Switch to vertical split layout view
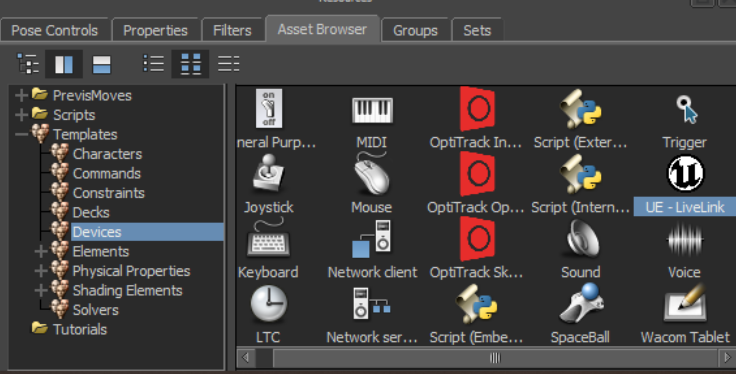Screen dimensions: 736x374 pyautogui.click(x=64, y=64)
